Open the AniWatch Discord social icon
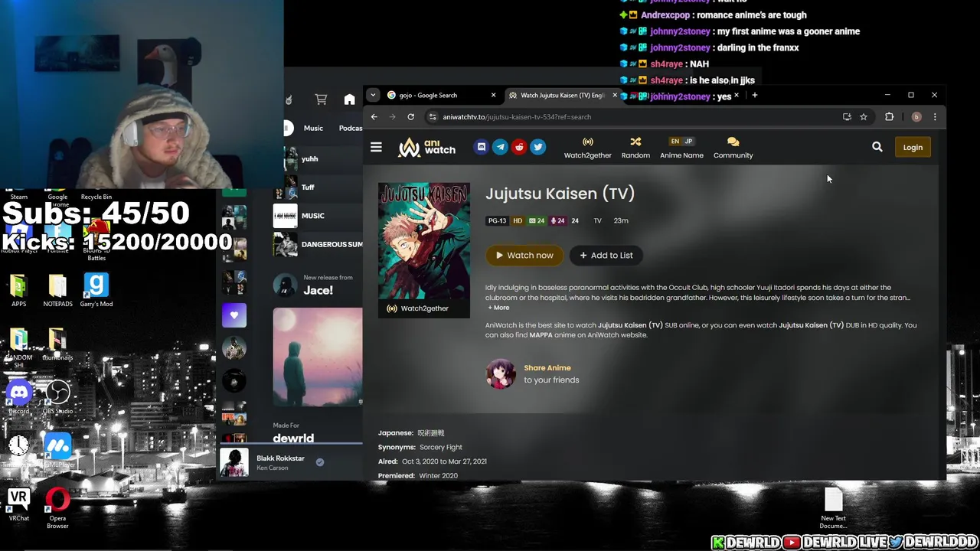 coord(481,147)
